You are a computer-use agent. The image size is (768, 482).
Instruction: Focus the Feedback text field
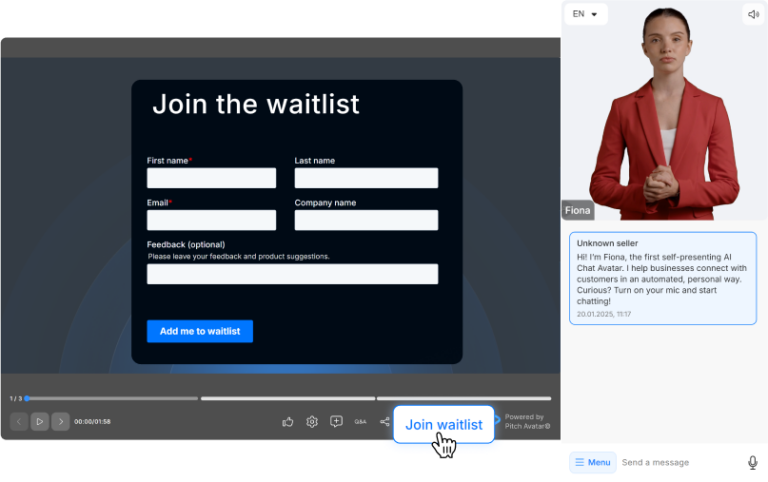click(x=292, y=274)
